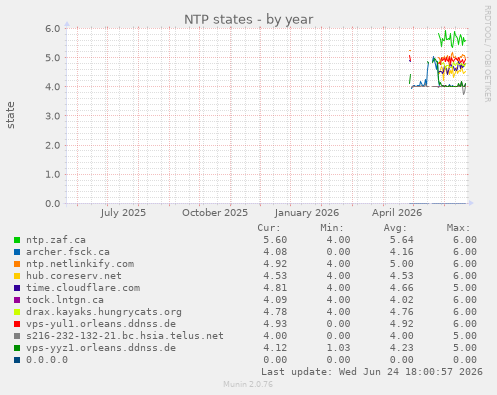Click the 3.0 y-axis tick label
Image resolution: width=497 pixels, height=395 pixels.
[53, 116]
